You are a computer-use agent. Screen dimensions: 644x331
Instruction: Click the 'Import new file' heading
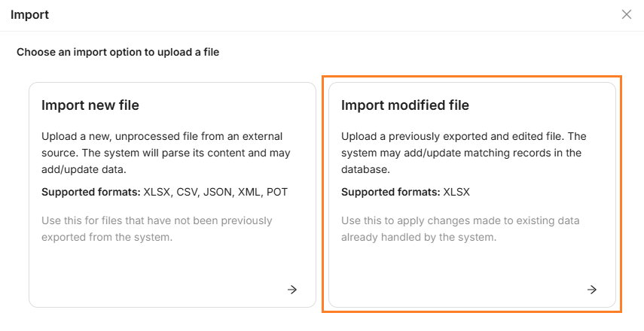tap(90, 105)
